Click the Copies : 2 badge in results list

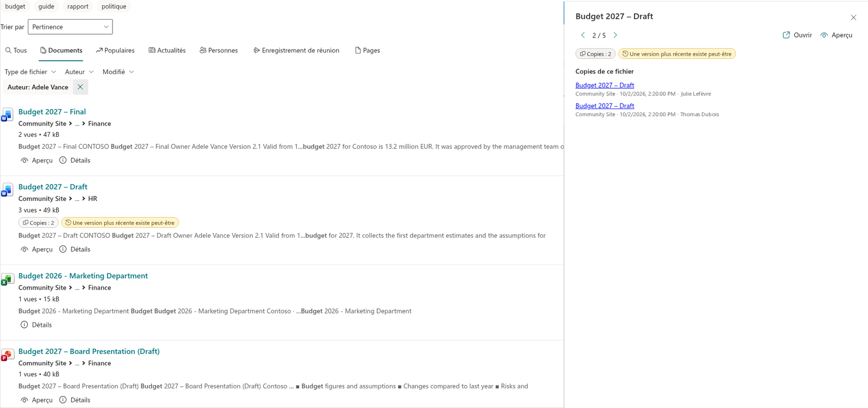(38, 223)
